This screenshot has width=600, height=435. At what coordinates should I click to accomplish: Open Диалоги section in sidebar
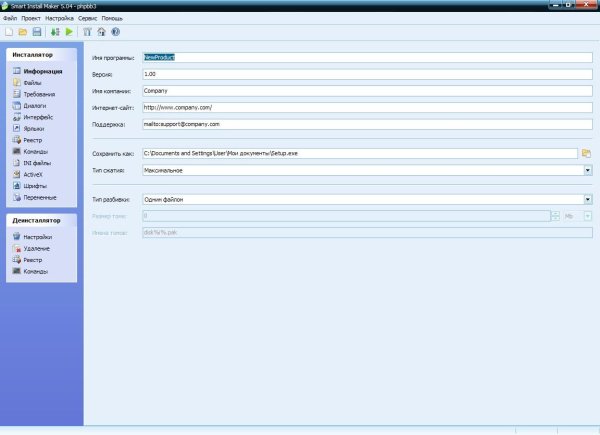pos(29,106)
